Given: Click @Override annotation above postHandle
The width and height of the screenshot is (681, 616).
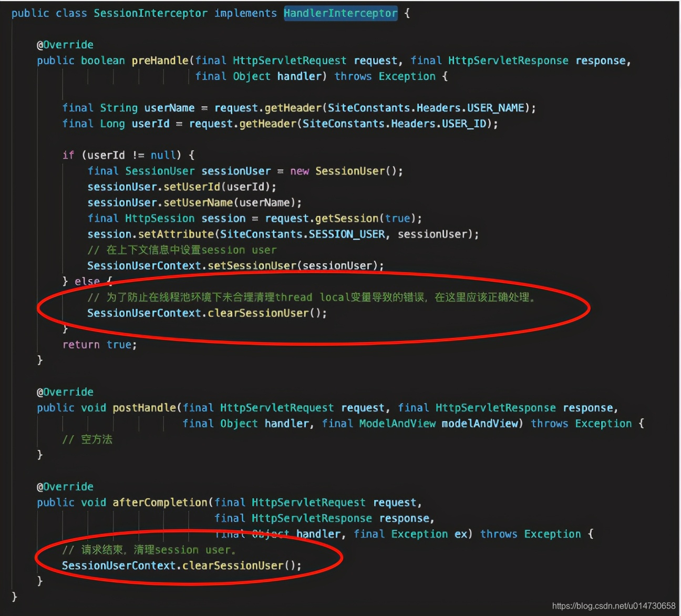Looking at the screenshot, I should click(65, 392).
